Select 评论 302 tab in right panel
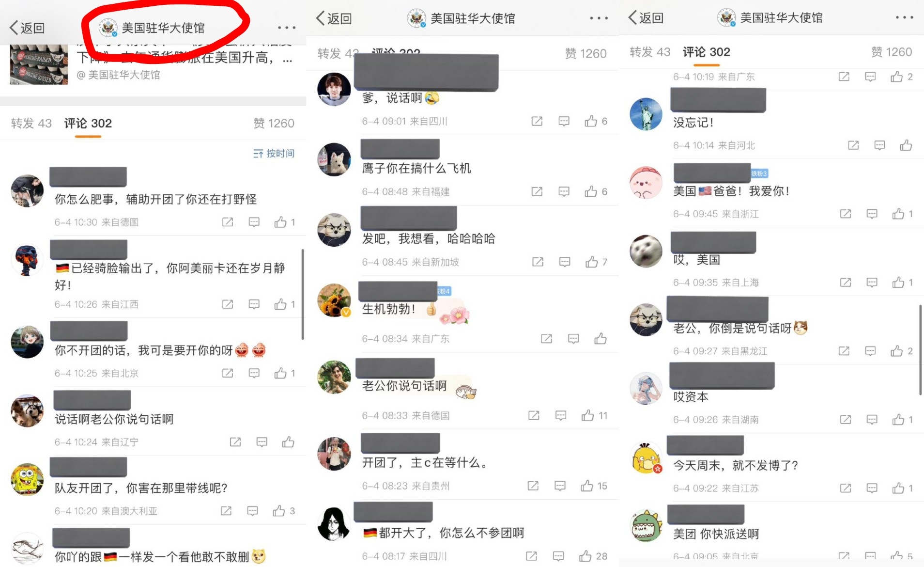924x567 pixels. coord(706,52)
